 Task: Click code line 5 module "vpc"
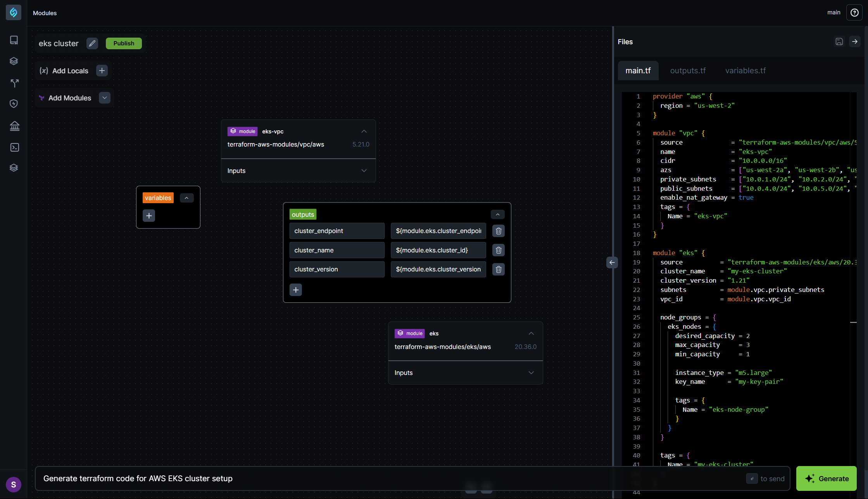coord(679,133)
